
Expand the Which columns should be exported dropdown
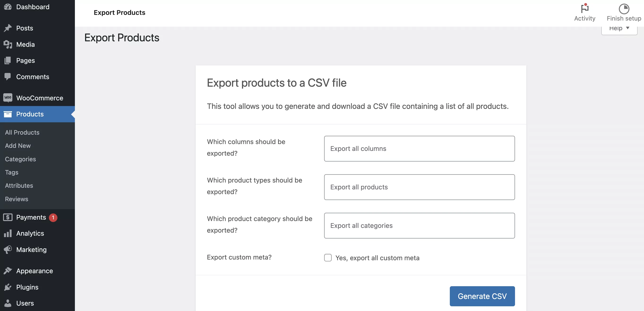coord(419,149)
